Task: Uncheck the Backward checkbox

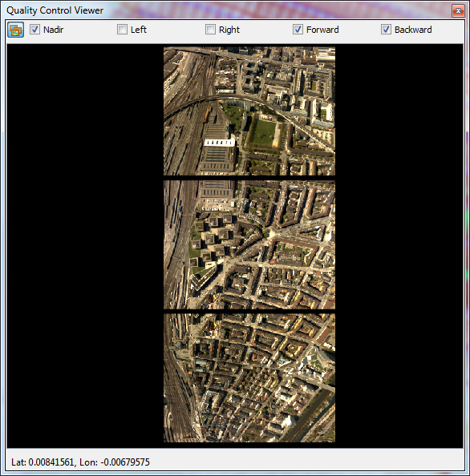Action: tap(386, 30)
